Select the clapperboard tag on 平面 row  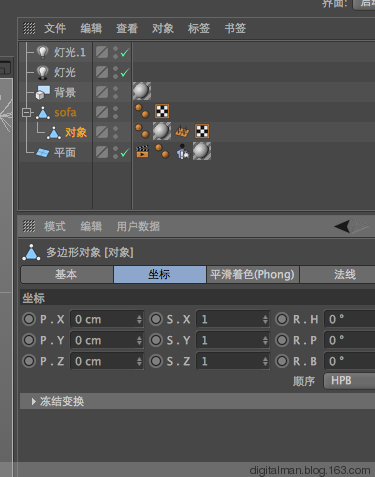point(142,151)
